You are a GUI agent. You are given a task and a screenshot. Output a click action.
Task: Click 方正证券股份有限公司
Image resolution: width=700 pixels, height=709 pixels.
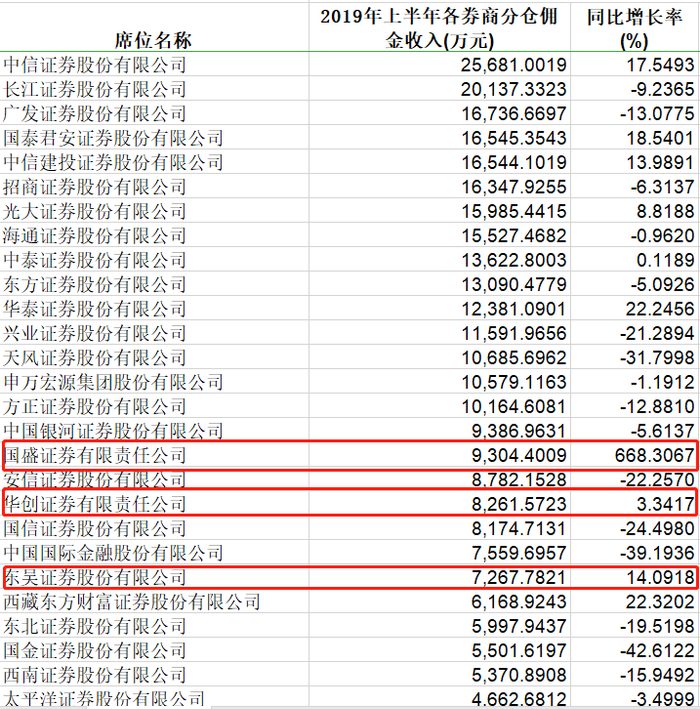coord(95,406)
